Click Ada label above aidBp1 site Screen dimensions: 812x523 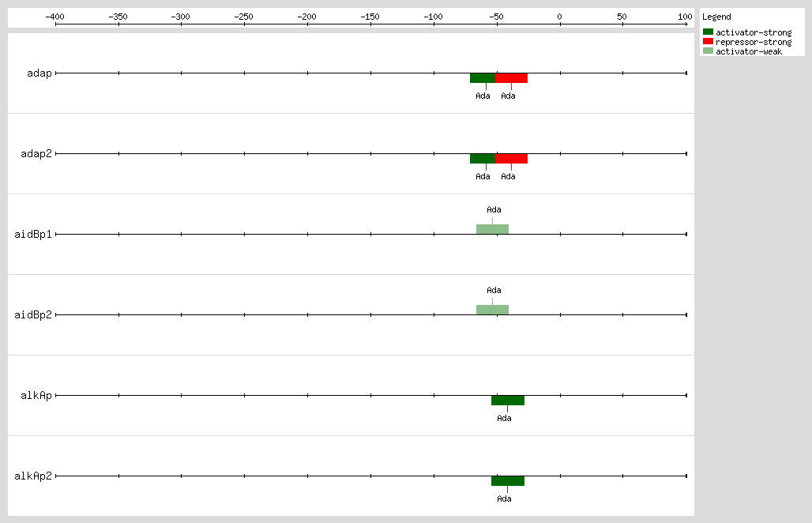tap(494, 209)
